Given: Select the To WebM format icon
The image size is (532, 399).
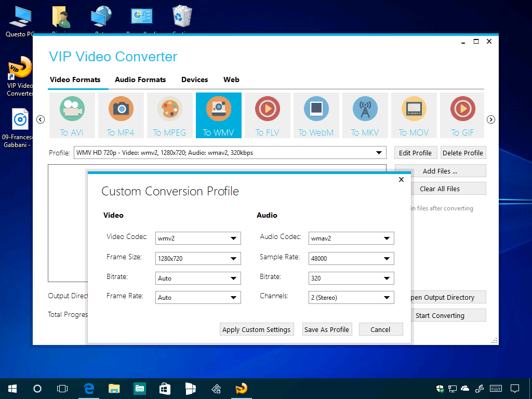Looking at the screenshot, I should (316, 115).
